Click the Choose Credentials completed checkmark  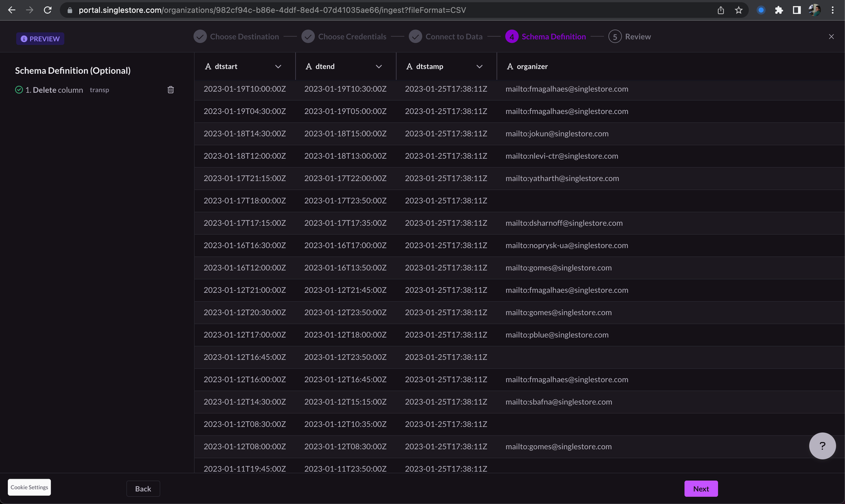308,36
